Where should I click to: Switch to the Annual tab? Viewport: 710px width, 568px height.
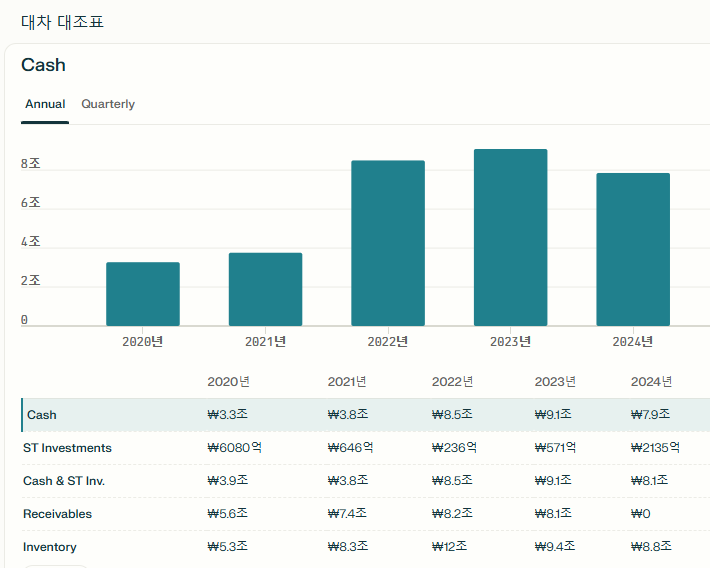click(x=45, y=104)
